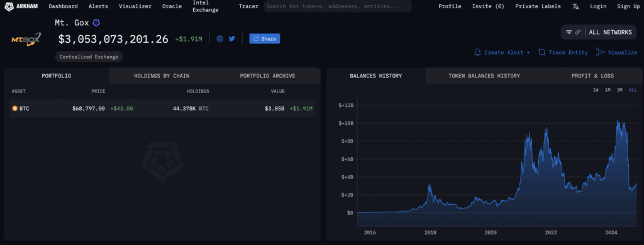Open Mt. Gox Twitter profile icon
Image resolution: width=644 pixels, height=245 pixels.
tap(231, 38)
